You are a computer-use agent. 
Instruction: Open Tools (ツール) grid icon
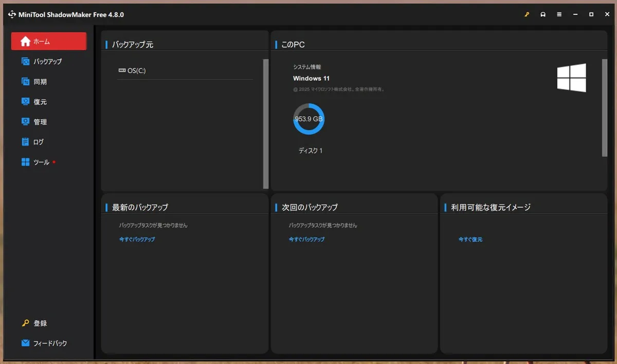[25, 162]
